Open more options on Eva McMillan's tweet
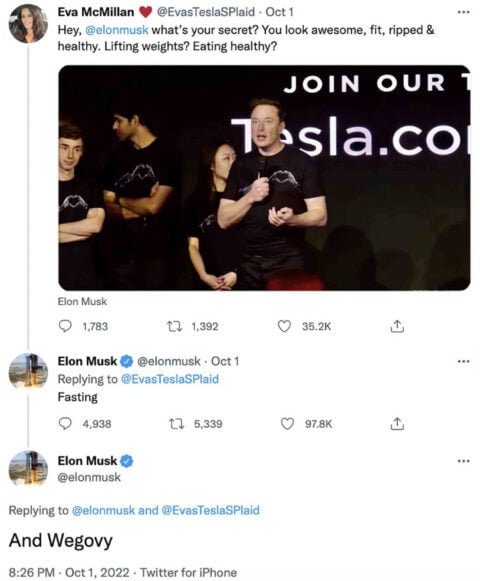480x581 pixels. [x=463, y=12]
